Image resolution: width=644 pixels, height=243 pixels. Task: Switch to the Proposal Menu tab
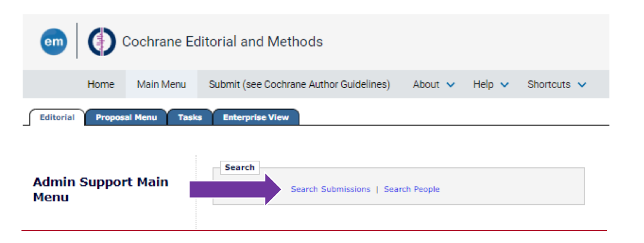tap(126, 117)
